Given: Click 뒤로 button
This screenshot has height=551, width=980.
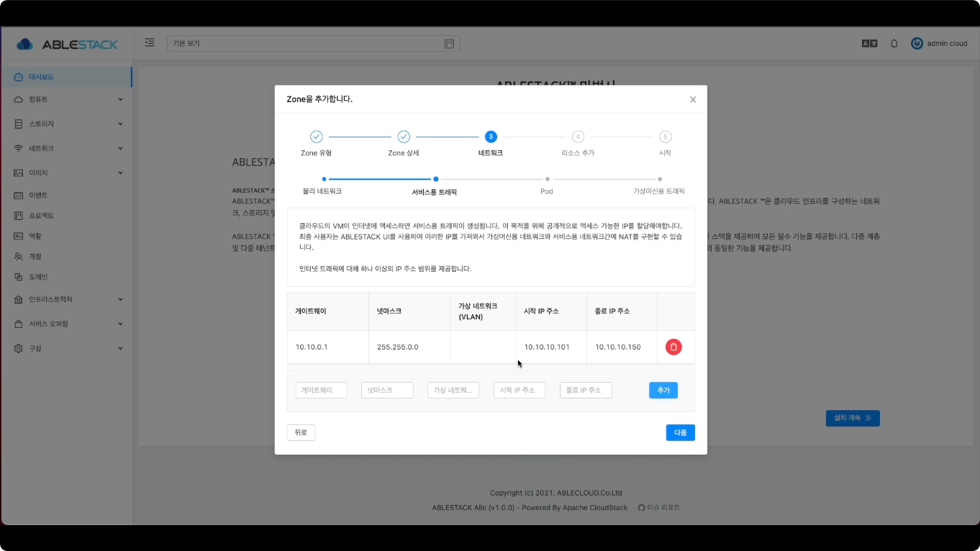Looking at the screenshot, I should pos(301,432).
